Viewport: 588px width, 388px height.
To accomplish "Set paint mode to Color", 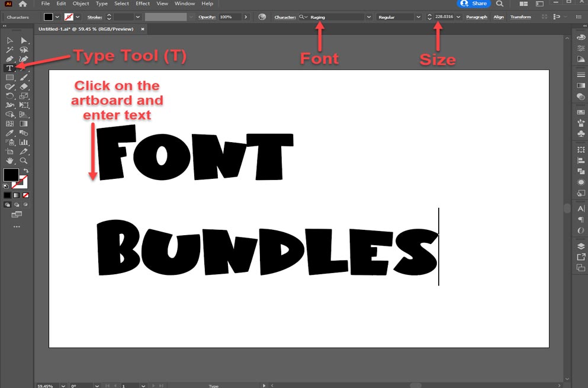I will [7, 195].
